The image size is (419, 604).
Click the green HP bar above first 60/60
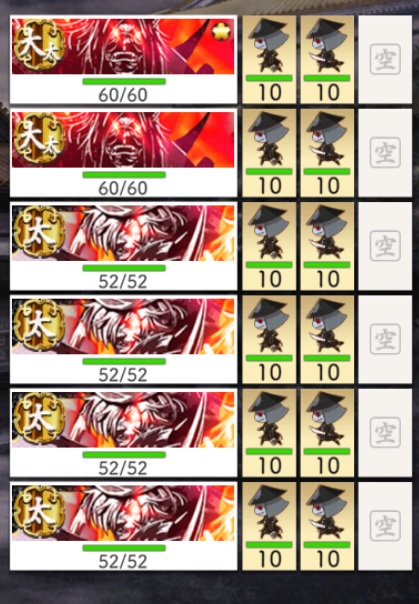click(124, 81)
